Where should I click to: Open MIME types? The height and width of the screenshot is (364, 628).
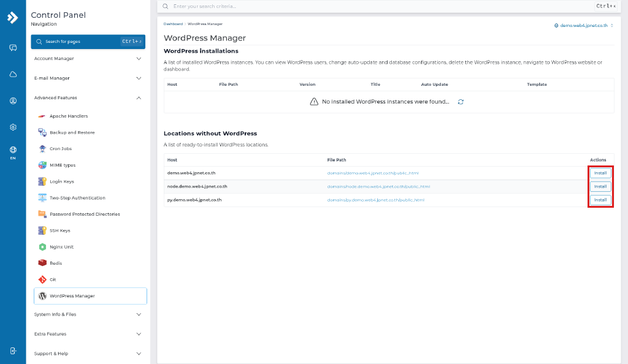pos(63,165)
